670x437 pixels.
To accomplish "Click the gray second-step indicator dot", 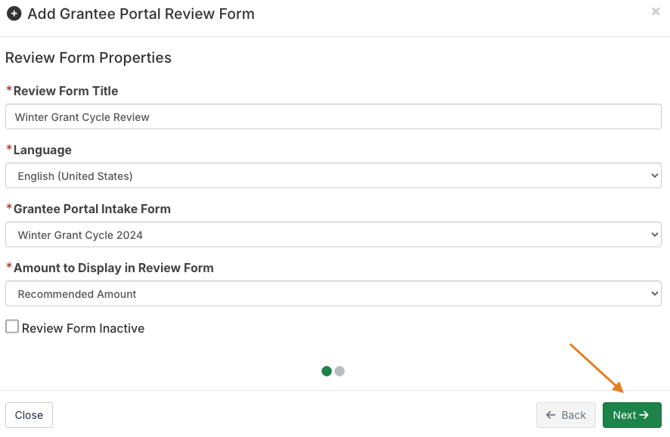I will pyautogui.click(x=340, y=371).
